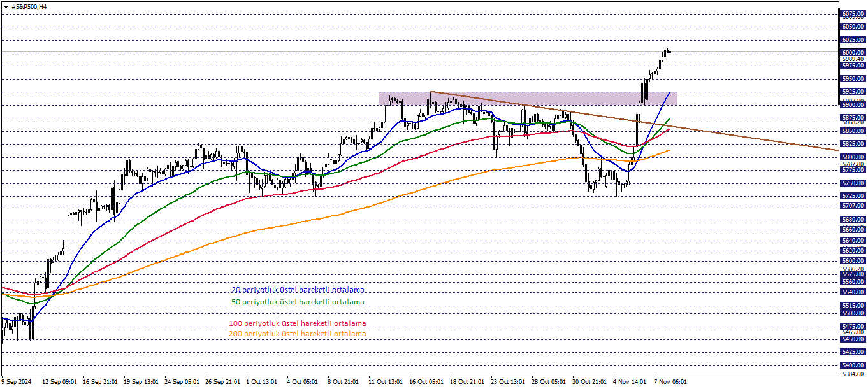868x389 pixels.
Task: Click the 5800.00 price level label
Action: point(853,157)
